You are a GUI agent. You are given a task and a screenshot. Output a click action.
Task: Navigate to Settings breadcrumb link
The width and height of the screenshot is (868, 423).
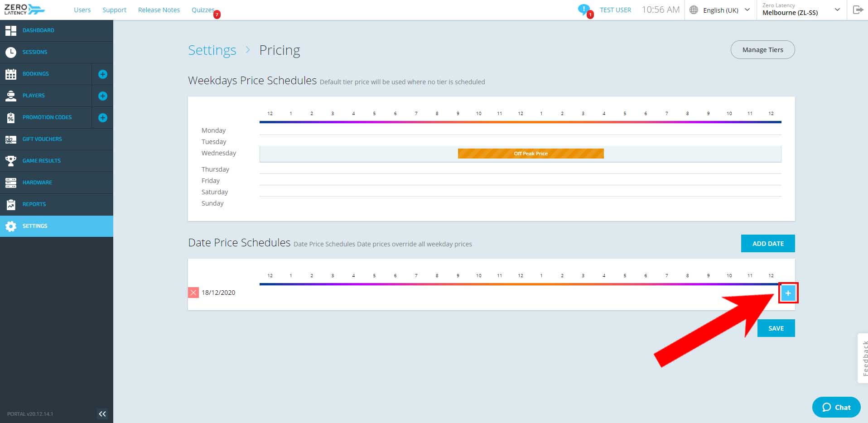point(212,50)
